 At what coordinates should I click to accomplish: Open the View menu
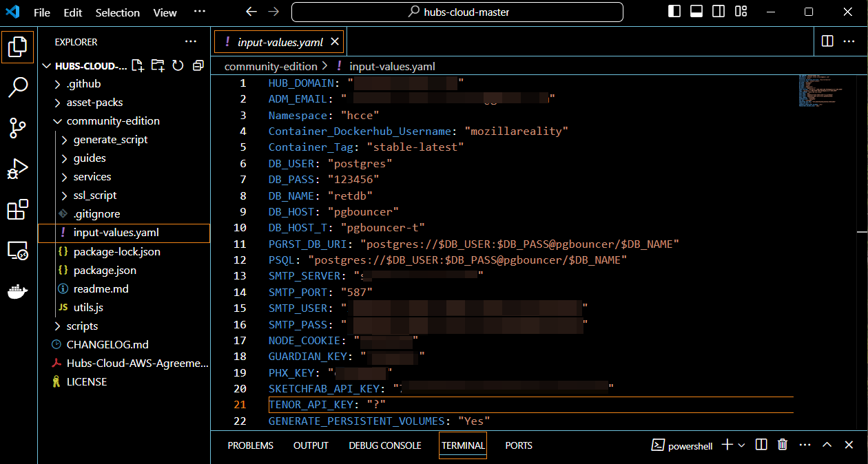point(165,12)
